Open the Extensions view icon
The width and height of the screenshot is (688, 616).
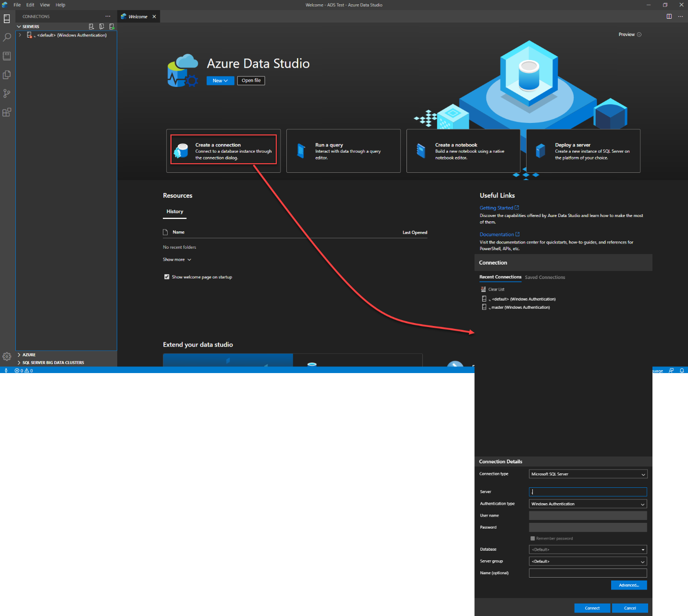[7, 112]
